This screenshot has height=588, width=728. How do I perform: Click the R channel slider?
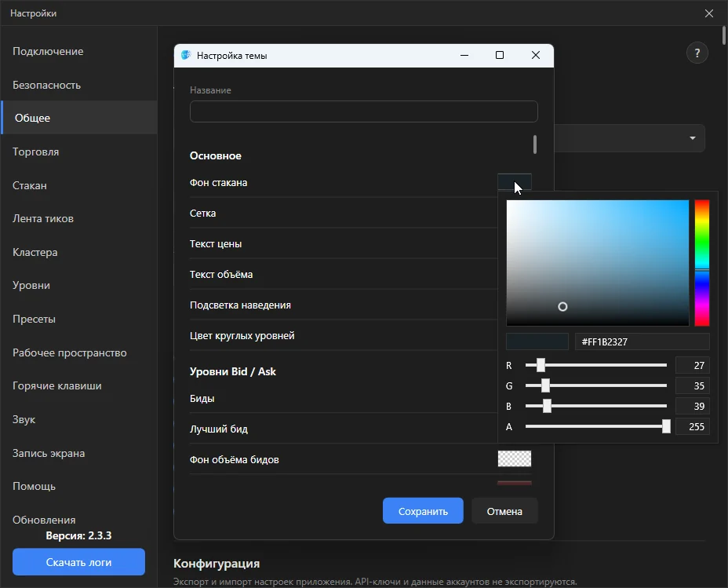click(x=596, y=365)
